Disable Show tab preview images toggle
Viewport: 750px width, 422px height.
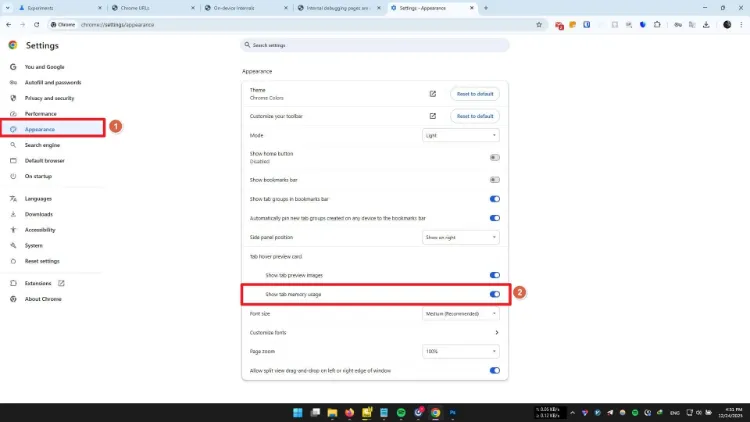click(x=495, y=275)
